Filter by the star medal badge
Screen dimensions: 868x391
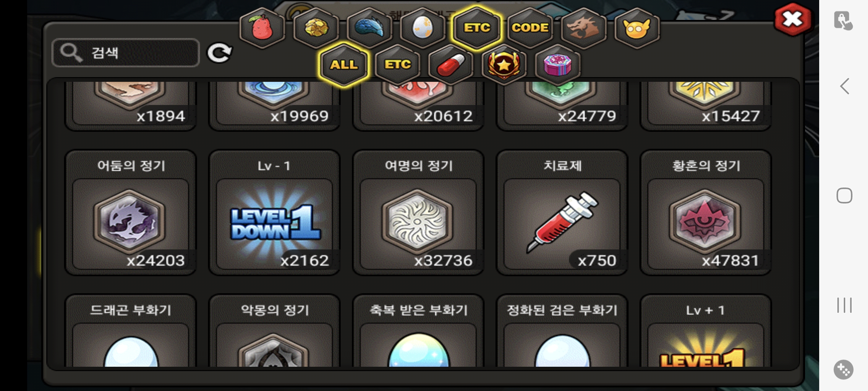click(504, 65)
